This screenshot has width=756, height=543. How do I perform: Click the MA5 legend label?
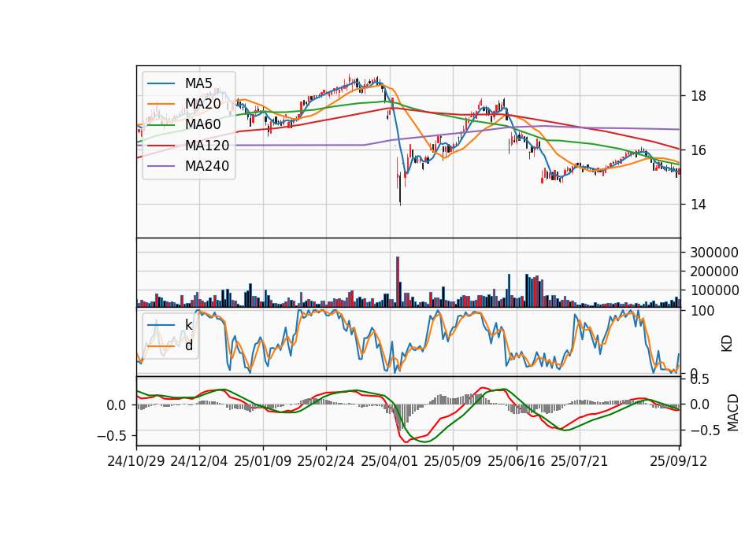[x=198, y=83]
